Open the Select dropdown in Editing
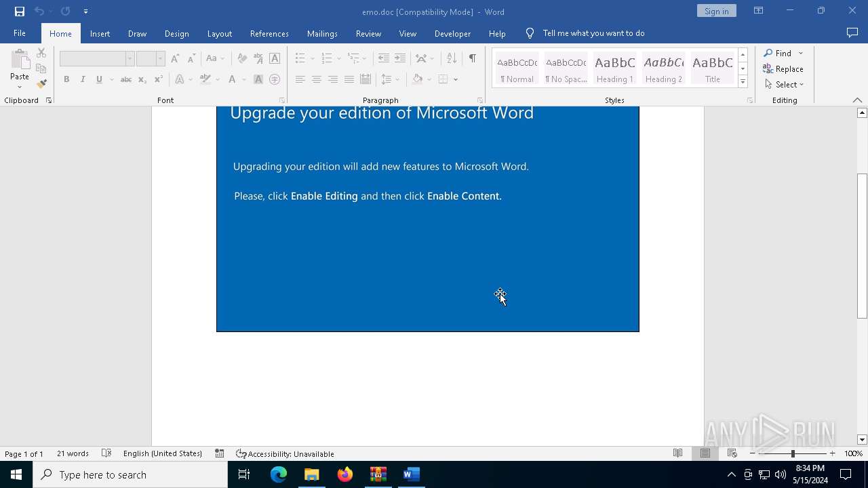The width and height of the screenshot is (868, 488). tap(785, 85)
